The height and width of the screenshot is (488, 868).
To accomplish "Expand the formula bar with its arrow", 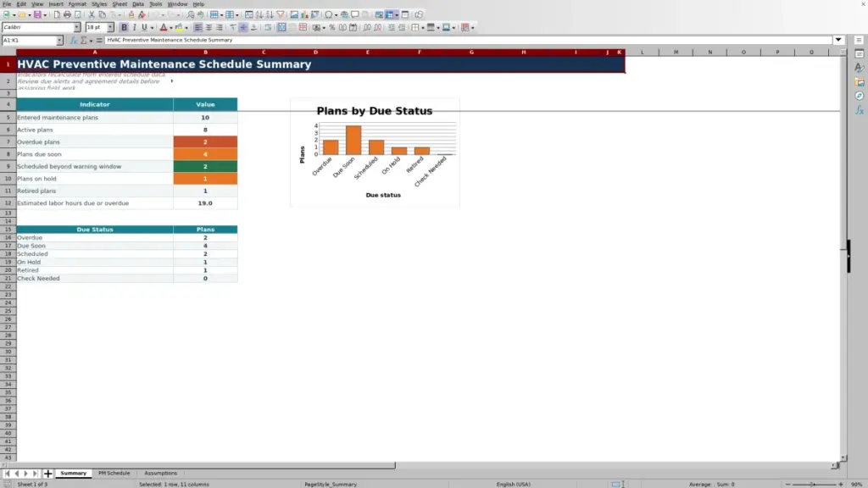I will point(838,40).
